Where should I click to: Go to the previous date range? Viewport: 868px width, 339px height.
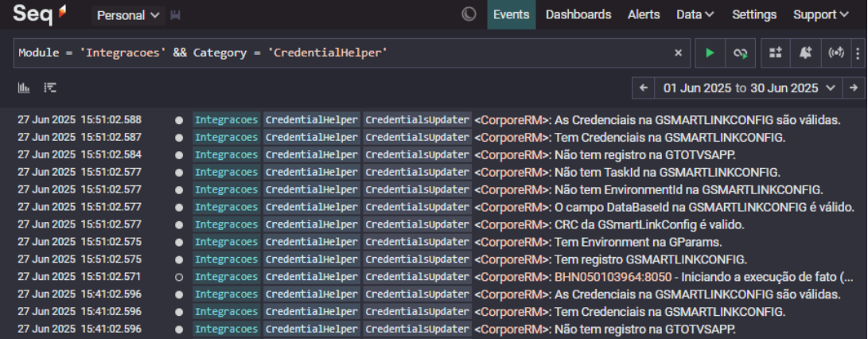[644, 88]
